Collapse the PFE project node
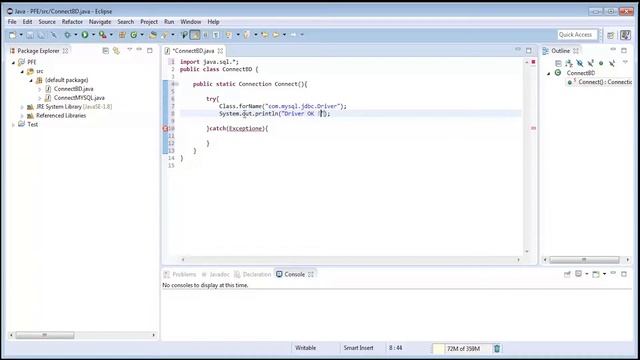640x360 pixels. coord(13,62)
